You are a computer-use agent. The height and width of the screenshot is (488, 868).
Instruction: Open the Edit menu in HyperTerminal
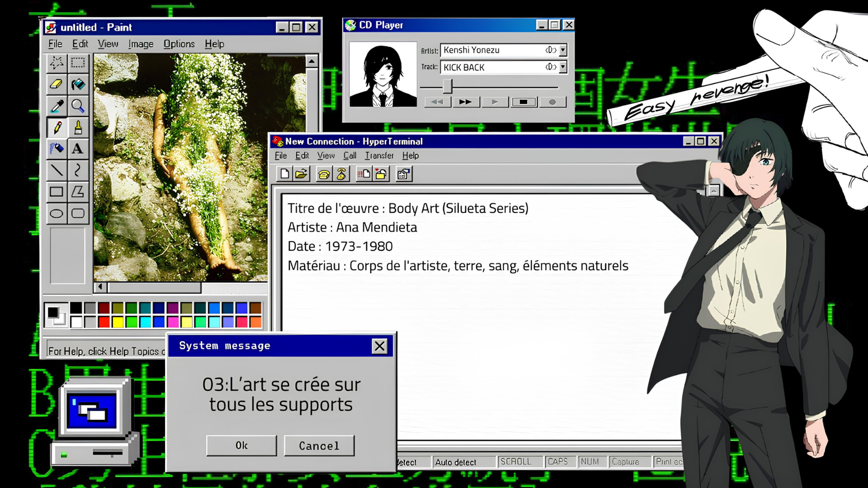point(302,155)
